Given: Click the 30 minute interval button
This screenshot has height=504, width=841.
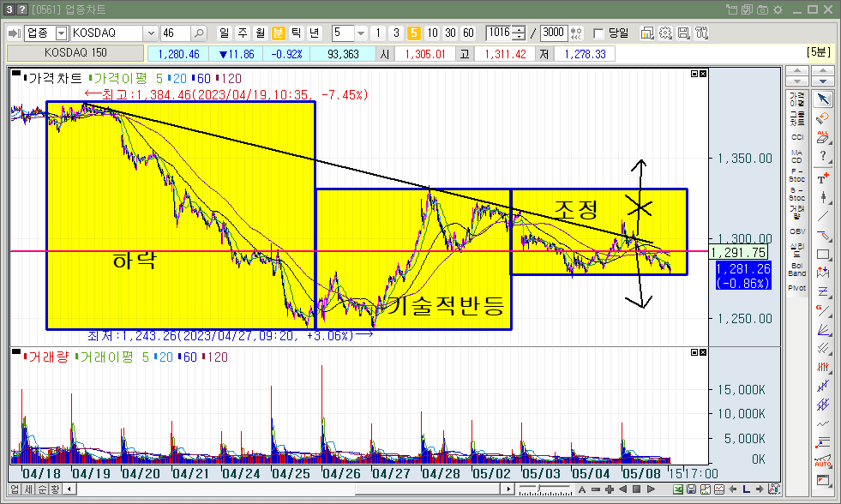Looking at the screenshot, I should pyautogui.click(x=450, y=33).
